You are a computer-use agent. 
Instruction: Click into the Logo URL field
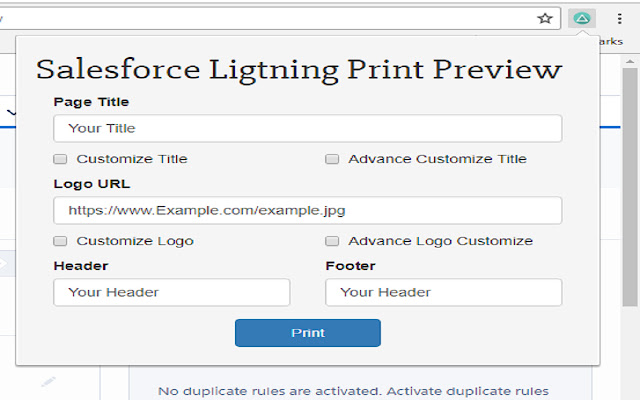click(308, 211)
